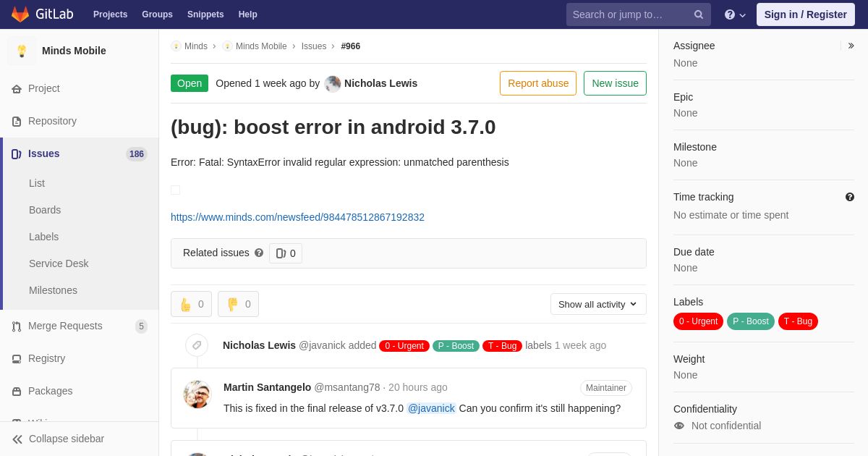The height and width of the screenshot is (456, 868).
Task: Open the Groups menu
Action: (157, 14)
